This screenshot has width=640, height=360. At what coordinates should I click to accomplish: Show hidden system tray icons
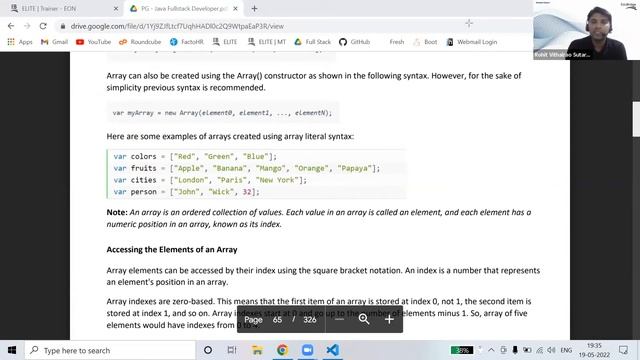click(491, 350)
